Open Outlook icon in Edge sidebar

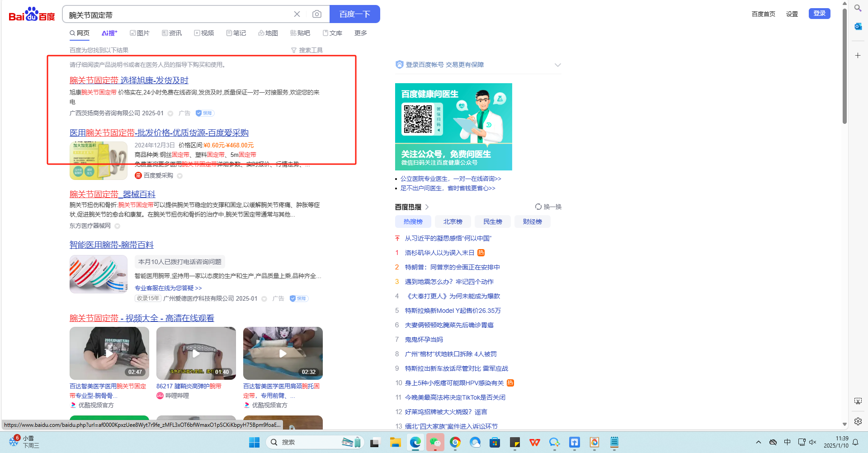point(858,27)
